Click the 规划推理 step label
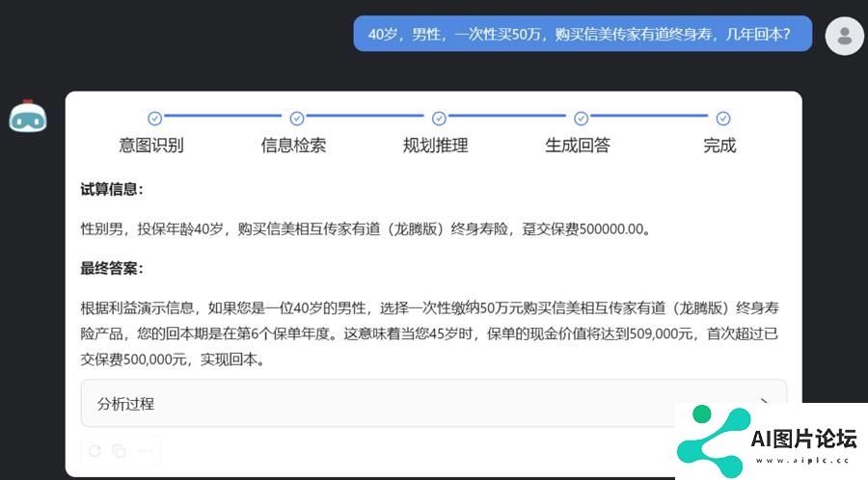The width and height of the screenshot is (868, 480). pos(436,146)
